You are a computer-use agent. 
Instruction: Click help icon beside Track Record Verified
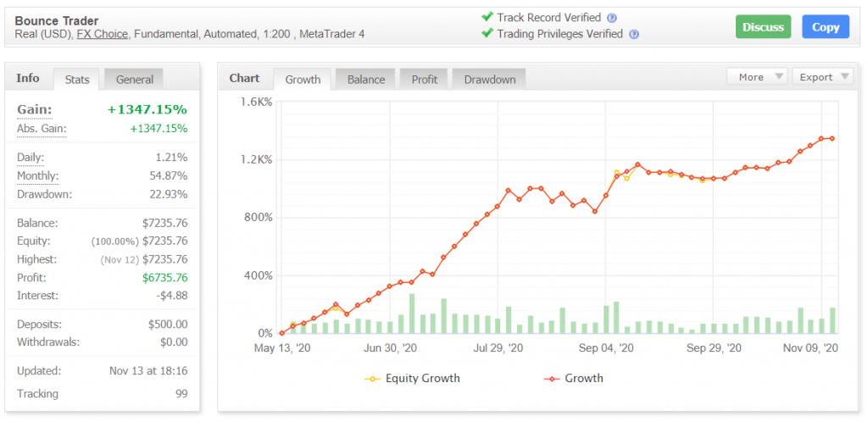612,18
